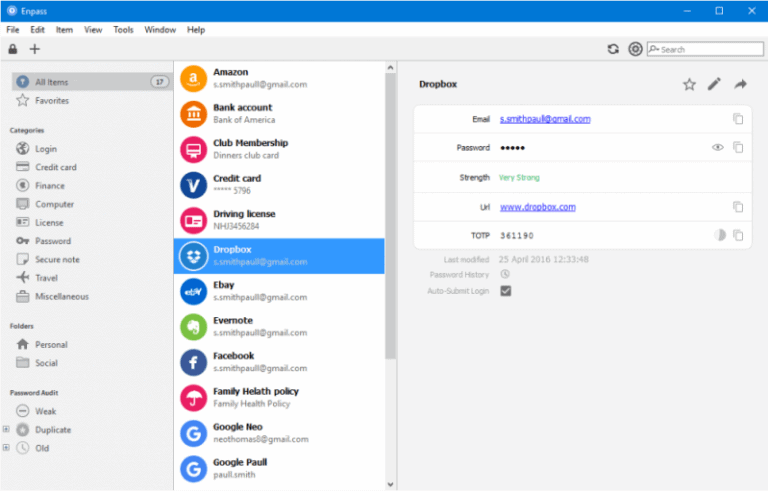768x491 pixels.
Task: Select All Items in sidebar
Action: 91,82
